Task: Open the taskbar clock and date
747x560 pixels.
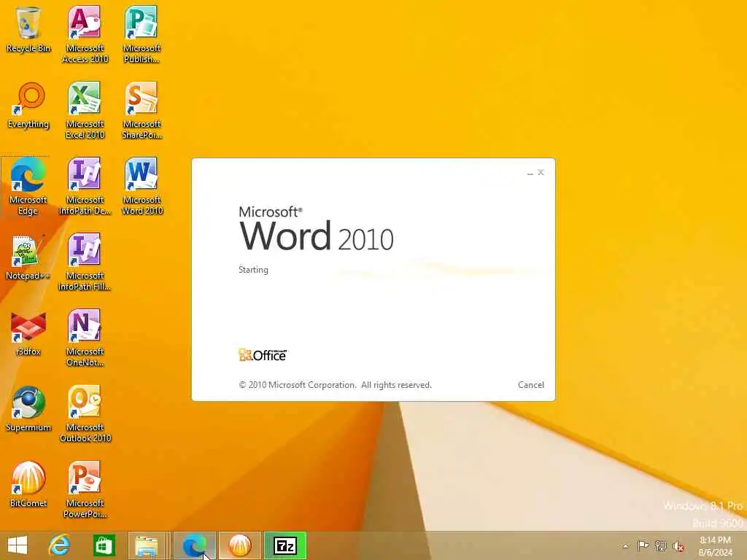Action: coord(715,545)
